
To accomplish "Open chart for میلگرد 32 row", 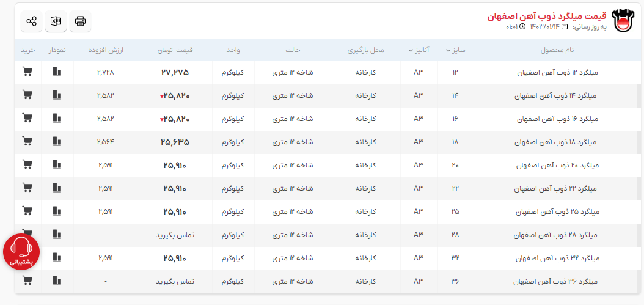I will (57, 258).
